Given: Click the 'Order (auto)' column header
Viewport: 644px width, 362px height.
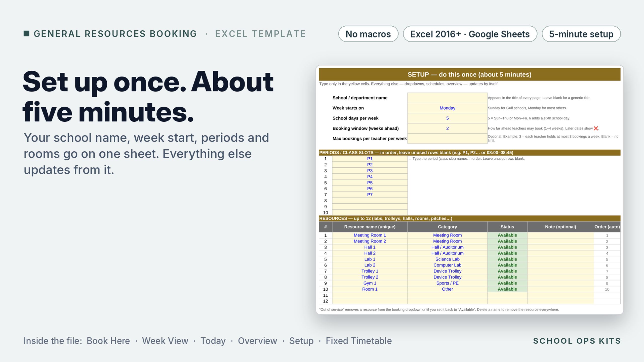Looking at the screenshot, I should click(607, 227).
